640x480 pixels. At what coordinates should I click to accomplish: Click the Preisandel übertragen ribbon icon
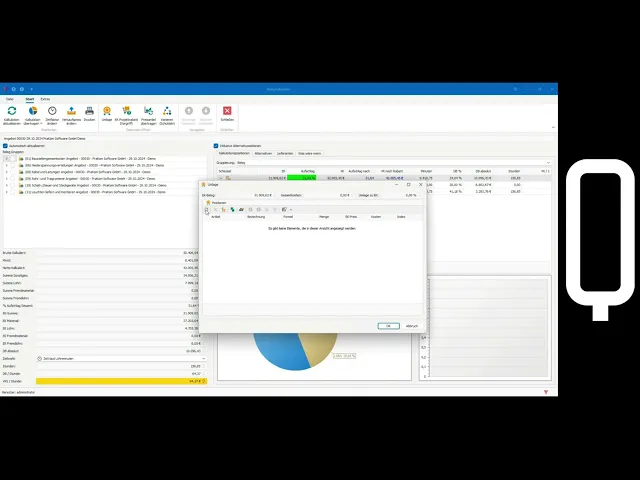click(149, 111)
